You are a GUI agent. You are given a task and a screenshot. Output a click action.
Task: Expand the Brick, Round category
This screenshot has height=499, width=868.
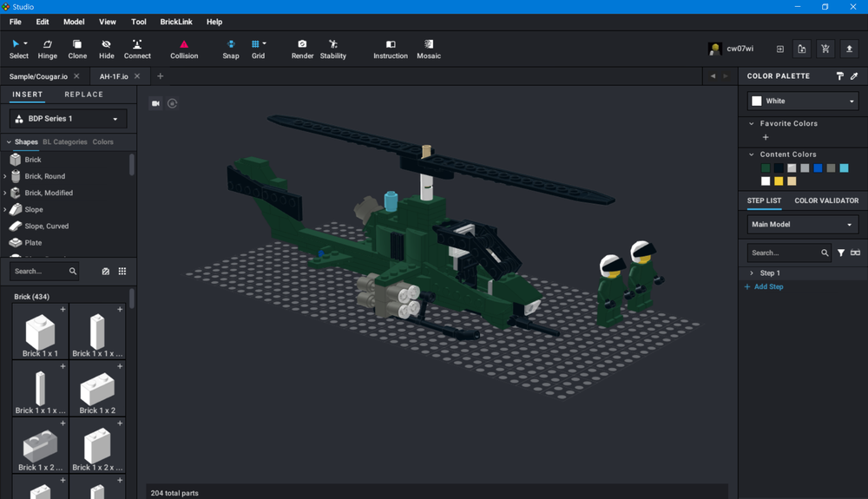[5, 176]
